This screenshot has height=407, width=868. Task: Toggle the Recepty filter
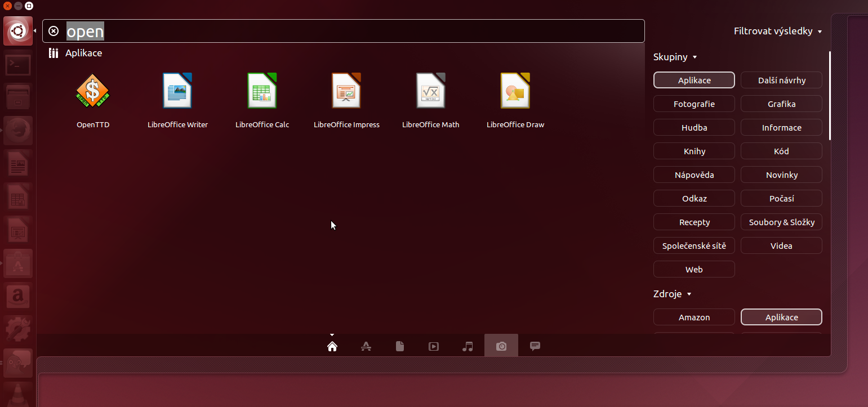tap(694, 222)
